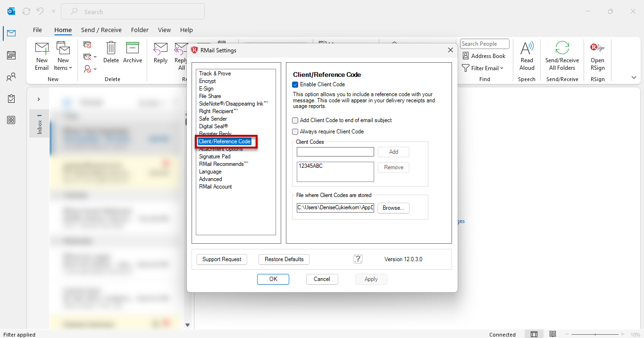Image resolution: width=644 pixels, height=338 pixels.
Task: Click the Undo icon in title bar
Action: (40, 11)
